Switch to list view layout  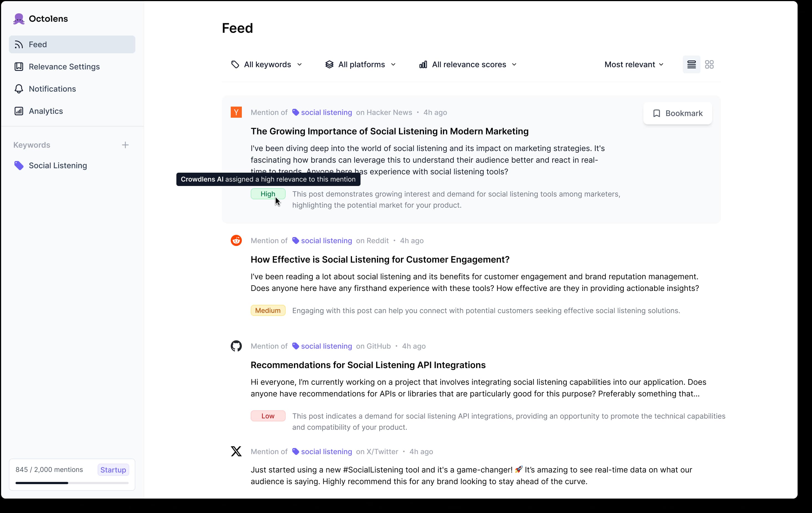click(691, 64)
